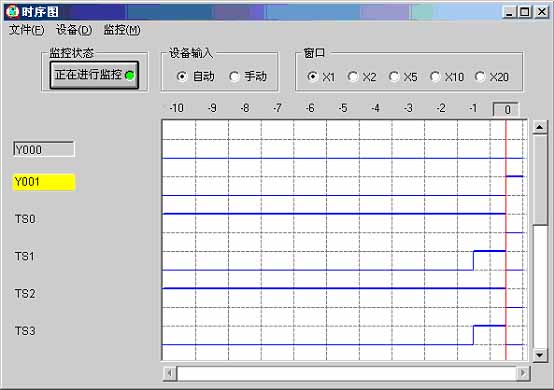Click the vertical scrollbar up arrow
Screen dimensions: 554x390
click(x=540, y=126)
